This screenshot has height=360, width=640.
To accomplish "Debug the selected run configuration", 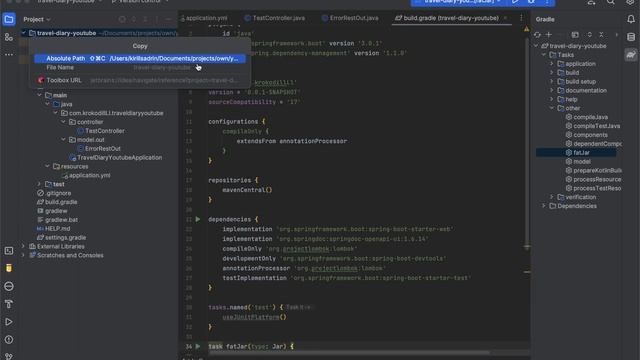I will point(531,2).
